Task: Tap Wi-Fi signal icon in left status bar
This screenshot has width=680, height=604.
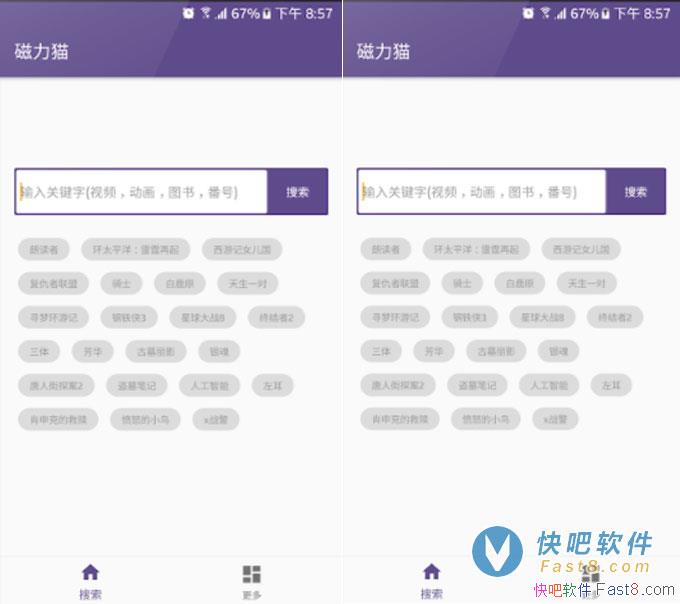Action: 205,13
